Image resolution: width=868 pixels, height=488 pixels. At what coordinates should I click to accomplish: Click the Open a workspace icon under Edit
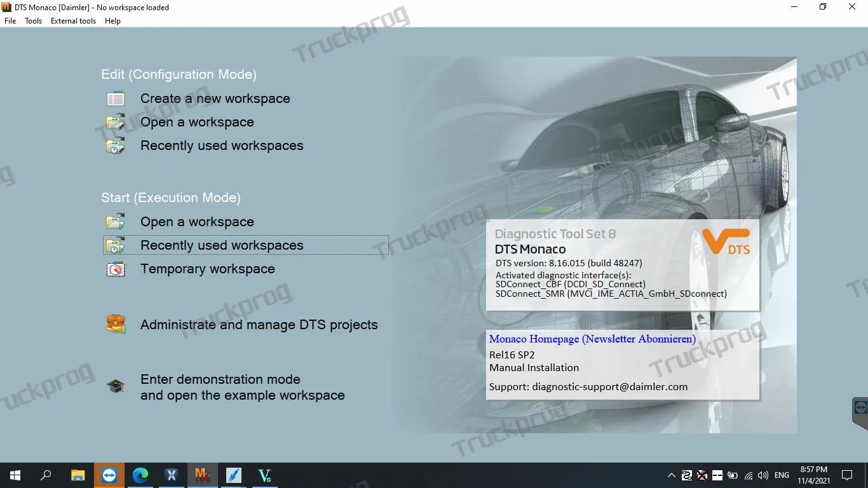pos(116,122)
